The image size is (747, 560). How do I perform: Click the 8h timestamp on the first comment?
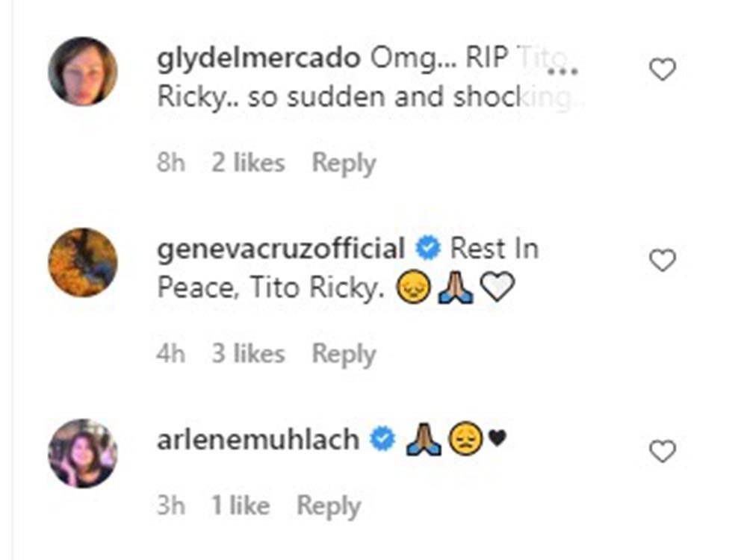click(x=172, y=161)
